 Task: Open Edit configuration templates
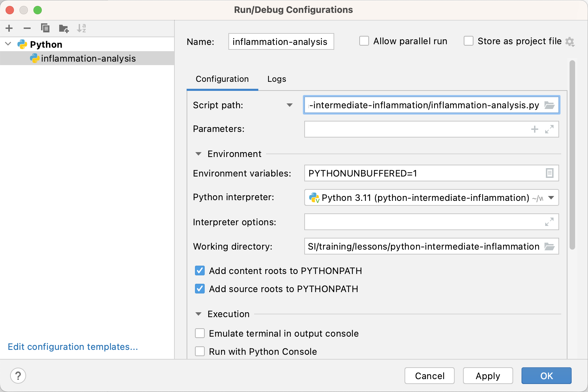click(x=73, y=347)
